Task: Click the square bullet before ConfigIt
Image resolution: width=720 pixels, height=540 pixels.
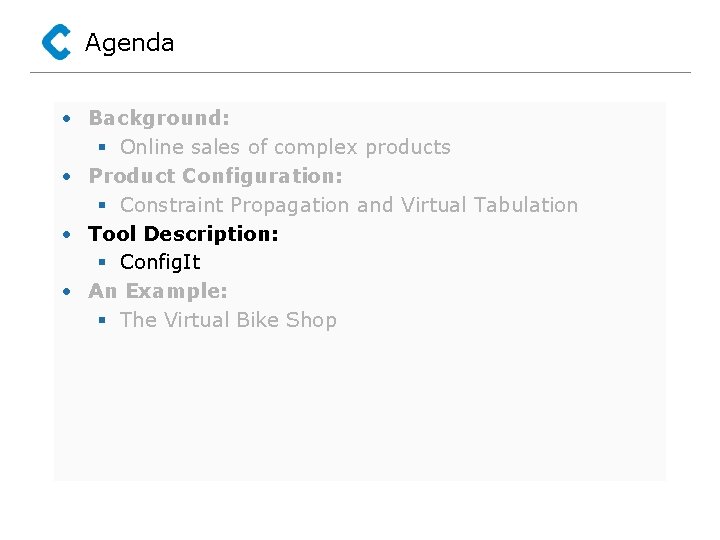Action: pyautogui.click(x=102, y=262)
